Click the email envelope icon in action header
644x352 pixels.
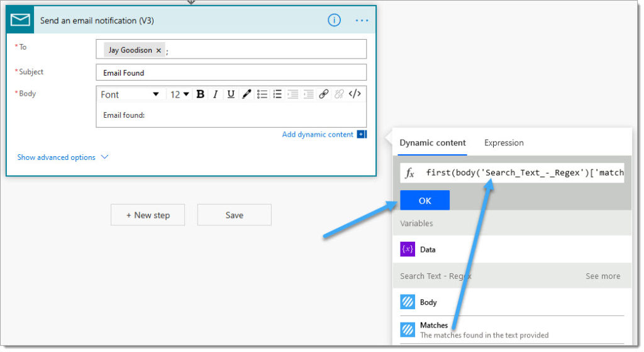(19, 20)
